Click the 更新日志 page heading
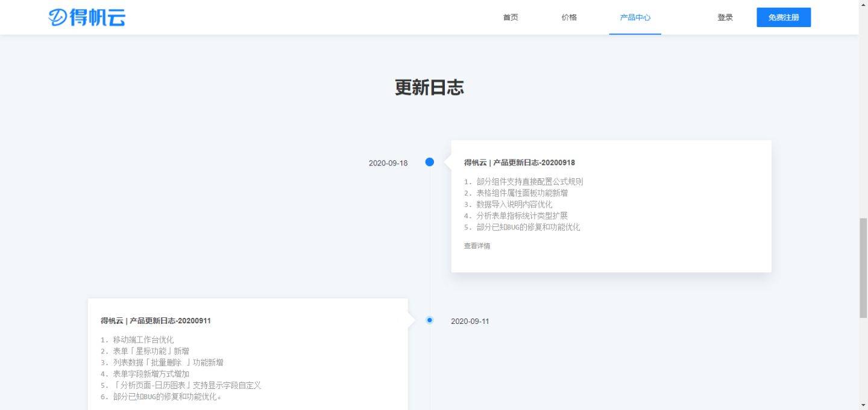868x410 pixels. pos(429,89)
